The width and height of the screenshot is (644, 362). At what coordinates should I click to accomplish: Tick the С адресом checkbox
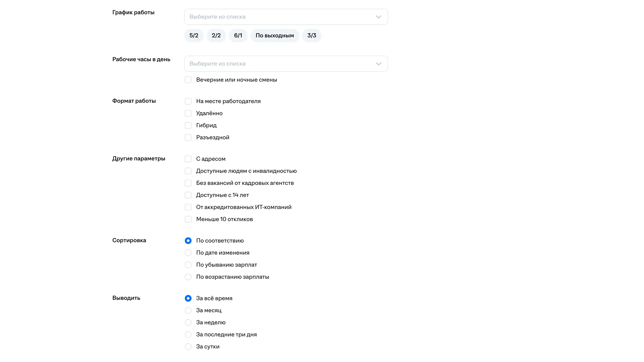[188, 159]
